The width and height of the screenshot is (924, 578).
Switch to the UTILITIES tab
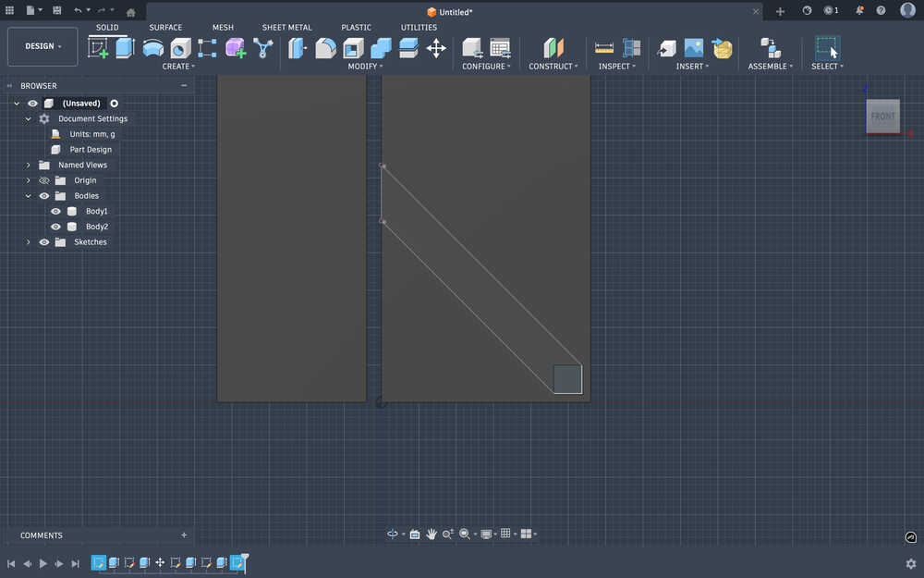click(x=419, y=27)
